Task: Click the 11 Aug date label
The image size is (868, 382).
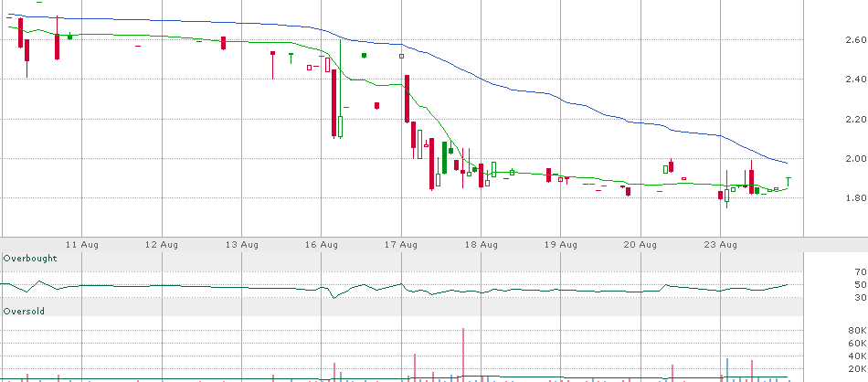Action: [82, 244]
